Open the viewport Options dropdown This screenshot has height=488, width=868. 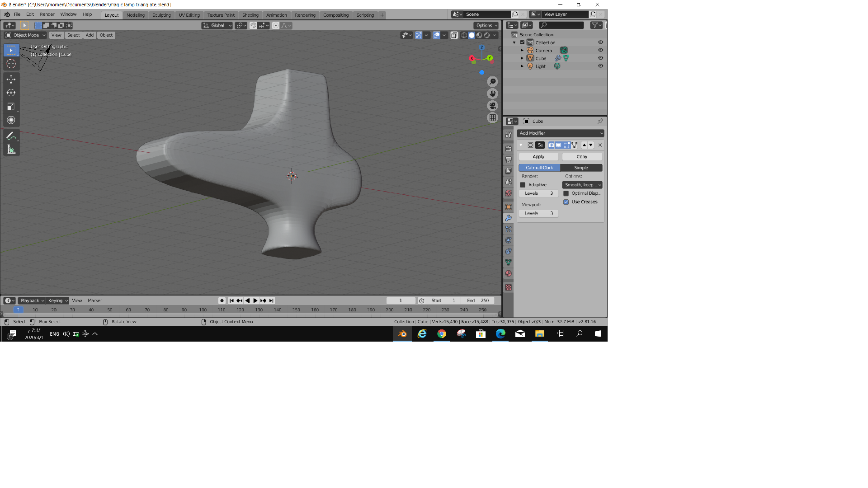pos(486,25)
